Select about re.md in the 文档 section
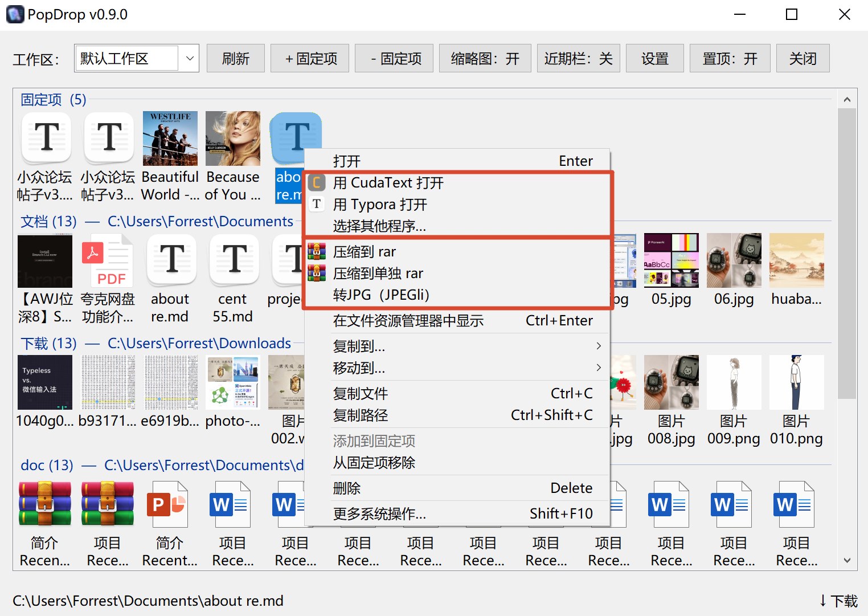 pos(170,260)
